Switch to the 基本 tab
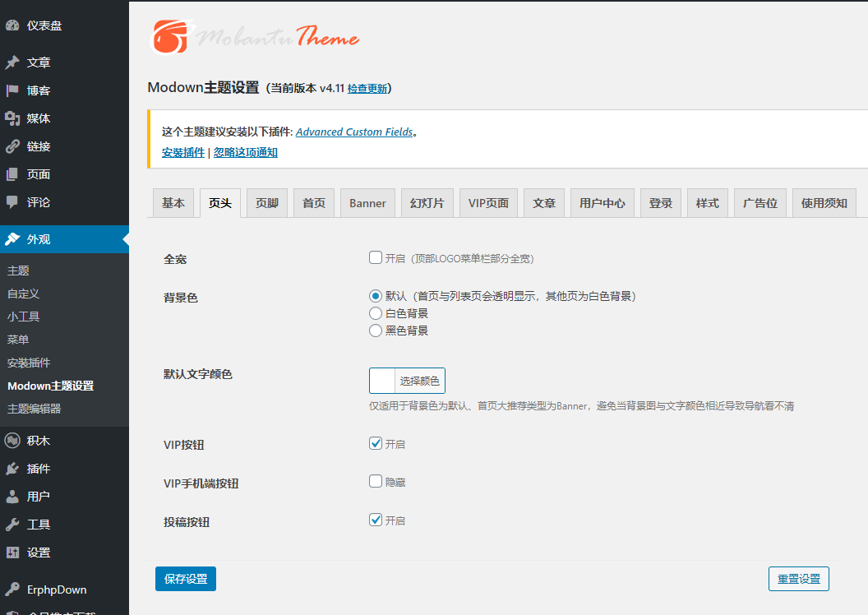Viewport: 868px width, 615px height. tap(173, 203)
